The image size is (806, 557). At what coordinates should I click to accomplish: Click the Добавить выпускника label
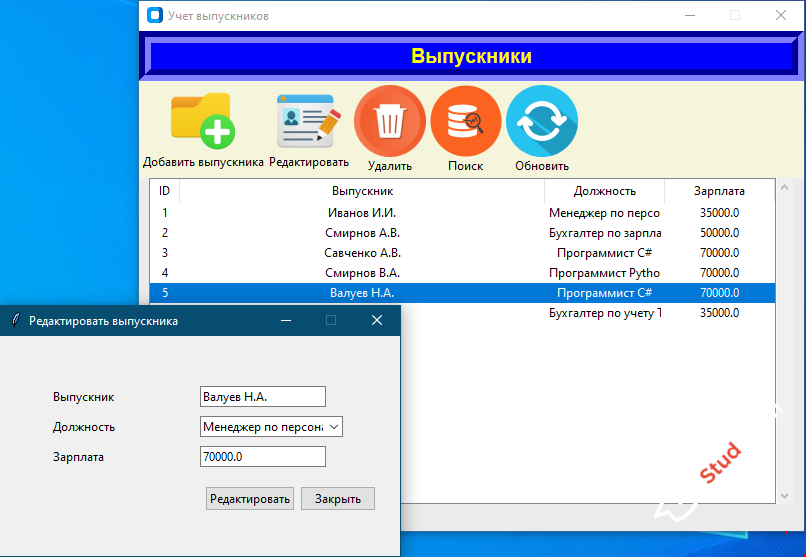click(203, 162)
